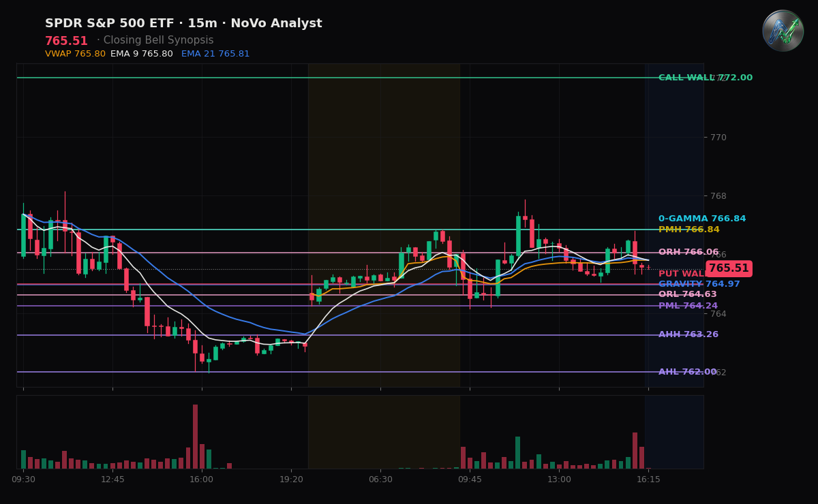Click the 19:20 time axis label
The height and width of the screenshot is (504, 818).
pos(291,479)
